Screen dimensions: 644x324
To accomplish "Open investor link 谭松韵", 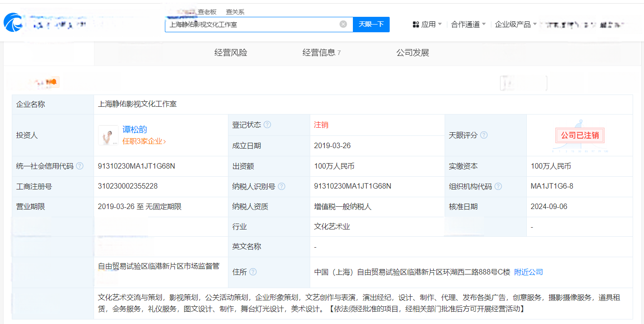I will pos(135,130).
